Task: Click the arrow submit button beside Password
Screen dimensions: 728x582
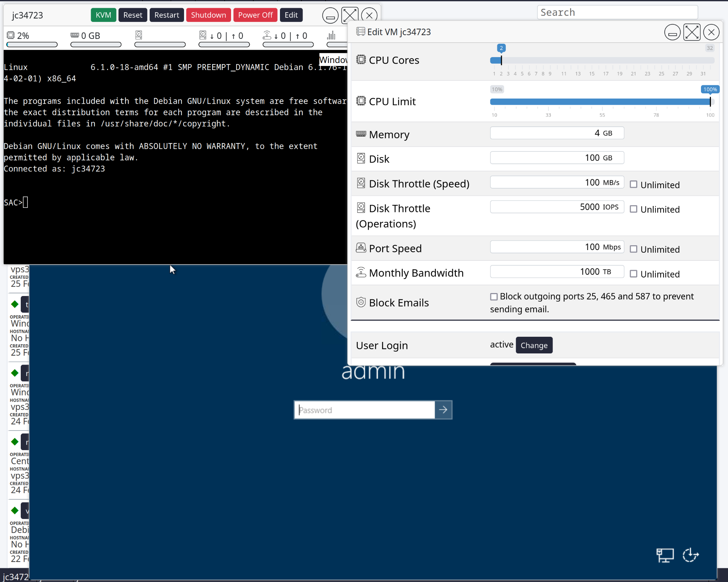Action: click(x=443, y=410)
